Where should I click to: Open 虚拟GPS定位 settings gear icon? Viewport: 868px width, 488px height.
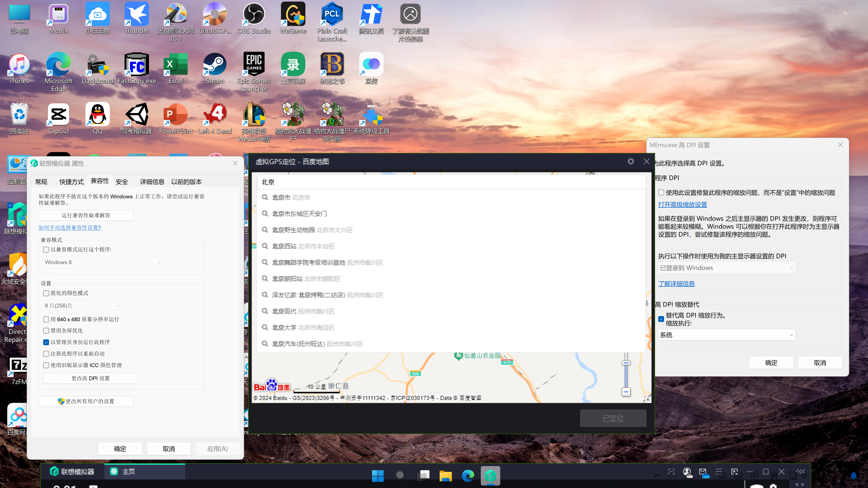pyautogui.click(x=631, y=161)
